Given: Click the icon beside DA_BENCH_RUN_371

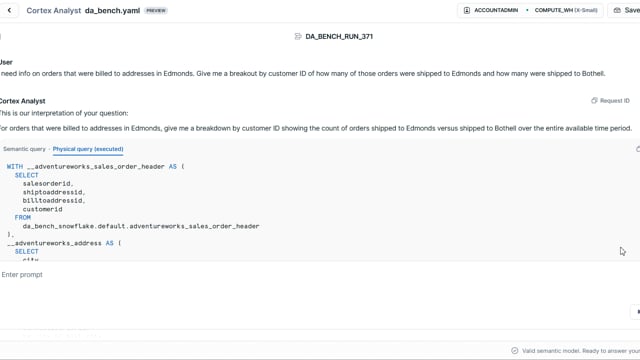Looking at the screenshot, I should click(298, 36).
